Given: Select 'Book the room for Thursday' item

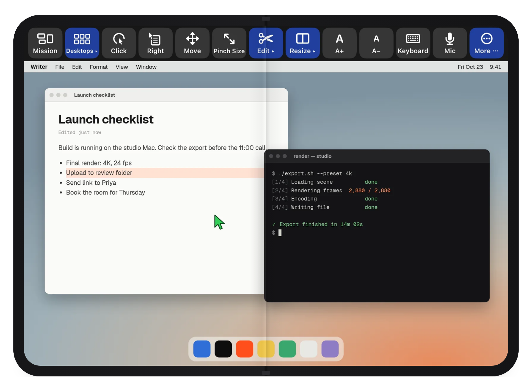Looking at the screenshot, I should click(105, 192).
